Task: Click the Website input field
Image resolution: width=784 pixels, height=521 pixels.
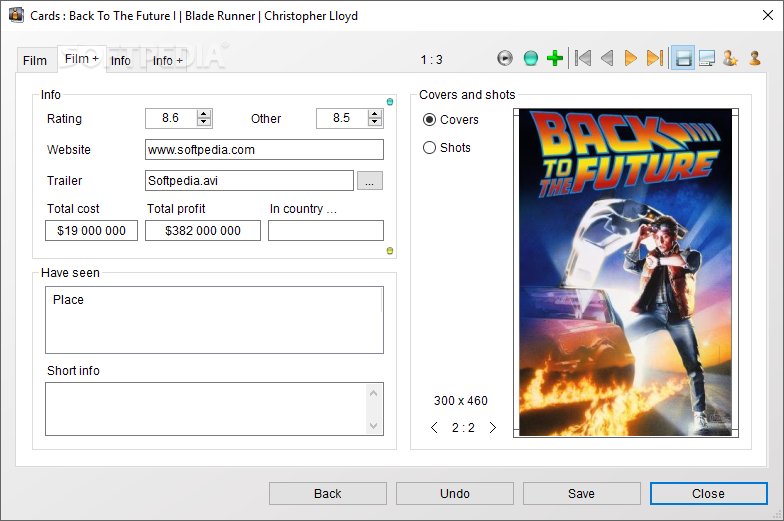Action: pos(264,150)
